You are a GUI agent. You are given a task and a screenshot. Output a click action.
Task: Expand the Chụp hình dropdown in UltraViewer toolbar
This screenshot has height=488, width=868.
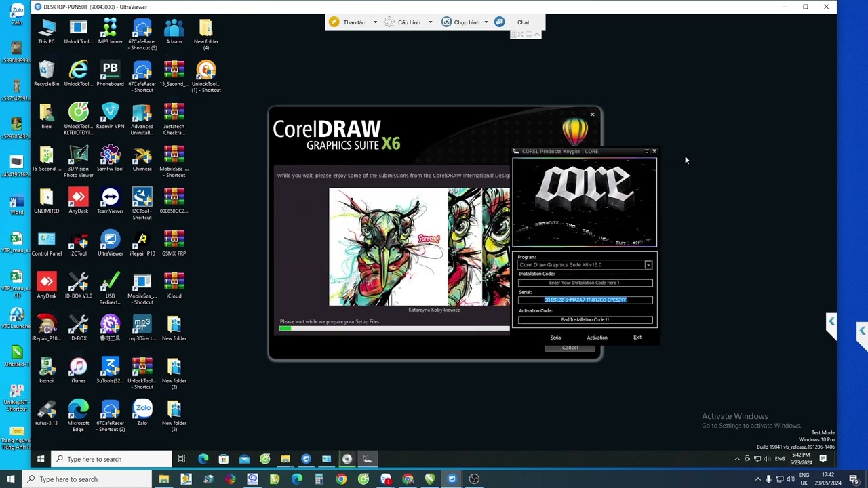(x=486, y=22)
